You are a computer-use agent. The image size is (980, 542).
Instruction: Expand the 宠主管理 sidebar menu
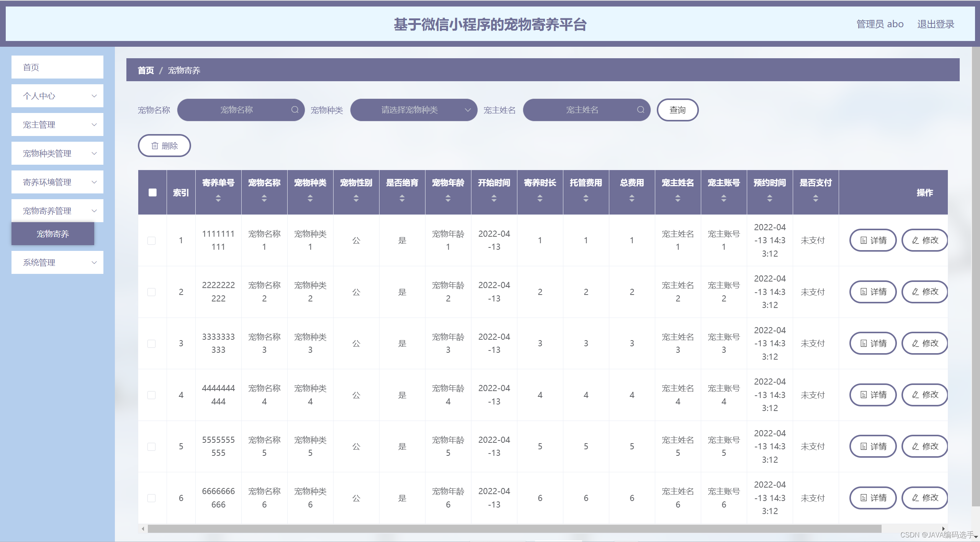pos(57,124)
